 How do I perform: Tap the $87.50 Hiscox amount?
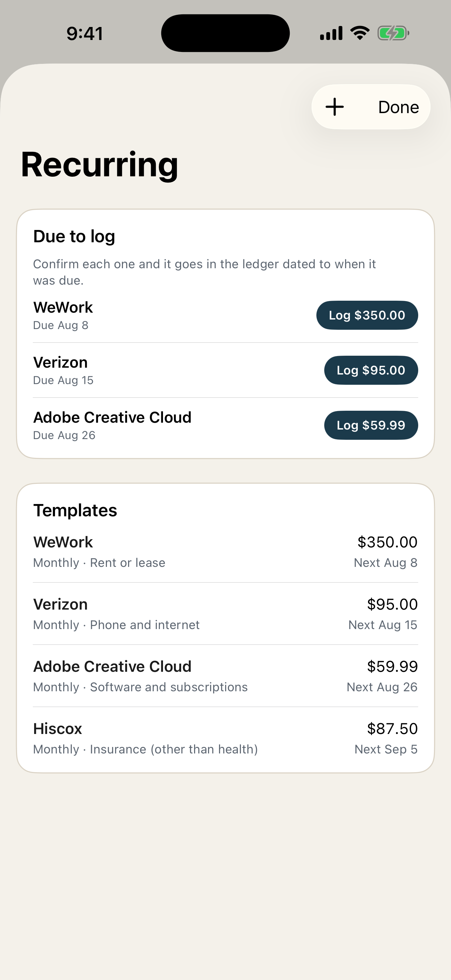[392, 729]
